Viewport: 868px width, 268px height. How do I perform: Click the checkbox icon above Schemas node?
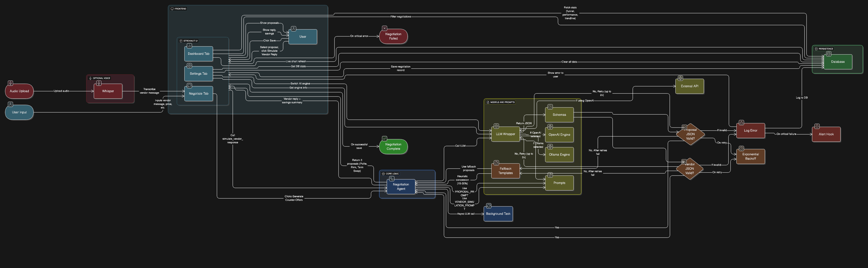coord(550,107)
